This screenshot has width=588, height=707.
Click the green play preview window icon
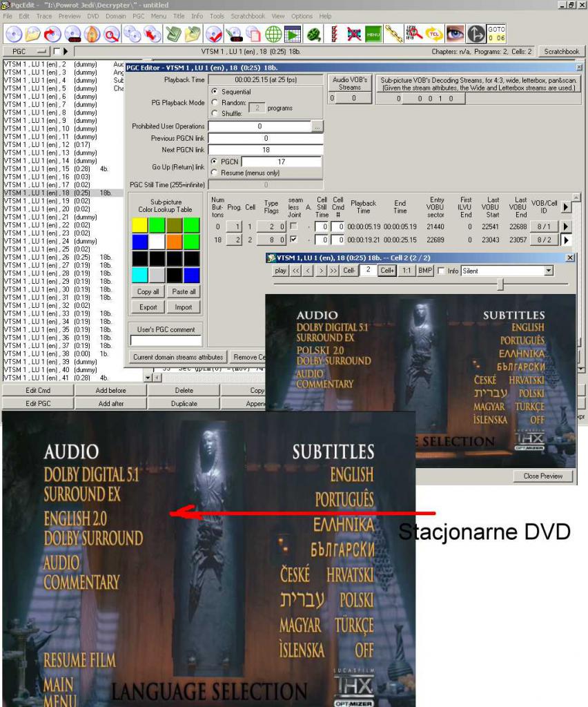[293, 35]
